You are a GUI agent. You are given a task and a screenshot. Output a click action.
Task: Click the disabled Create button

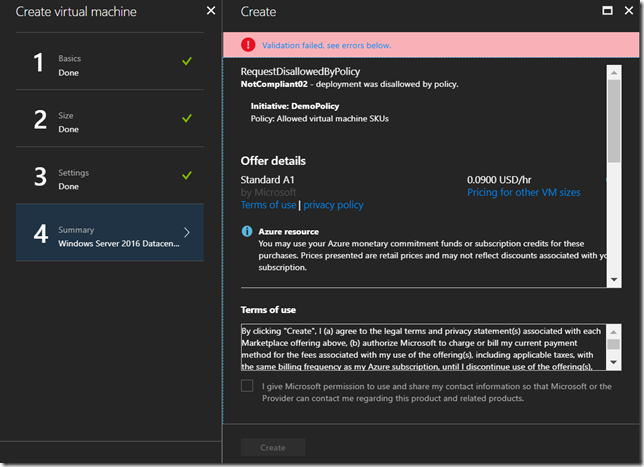point(273,447)
